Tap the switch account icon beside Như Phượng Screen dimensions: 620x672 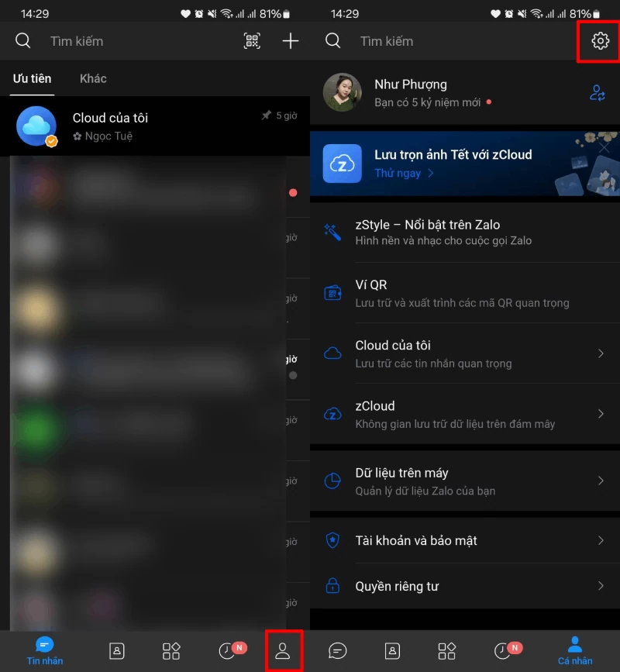pos(598,92)
